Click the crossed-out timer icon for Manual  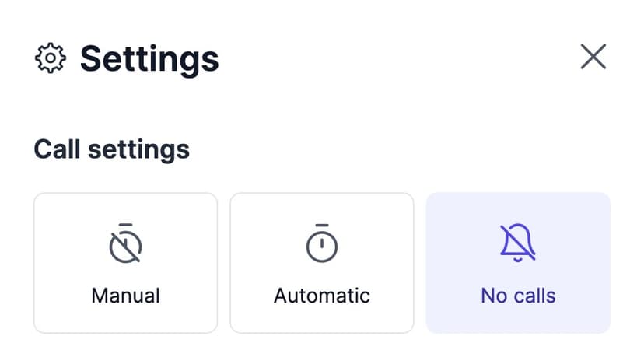(125, 243)
